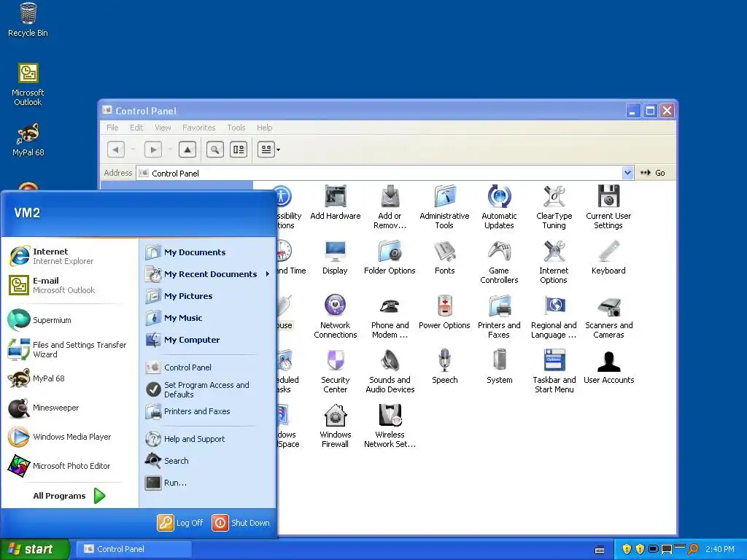This screenshot has width=747, height=560.
Task: Open ClearType Tuning icon
Action: pyautogui.click(x=554, y=207)
